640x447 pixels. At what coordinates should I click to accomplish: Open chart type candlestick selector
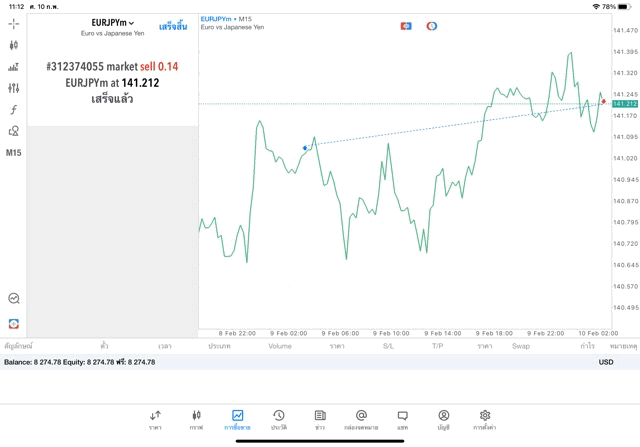click(13, 45)
